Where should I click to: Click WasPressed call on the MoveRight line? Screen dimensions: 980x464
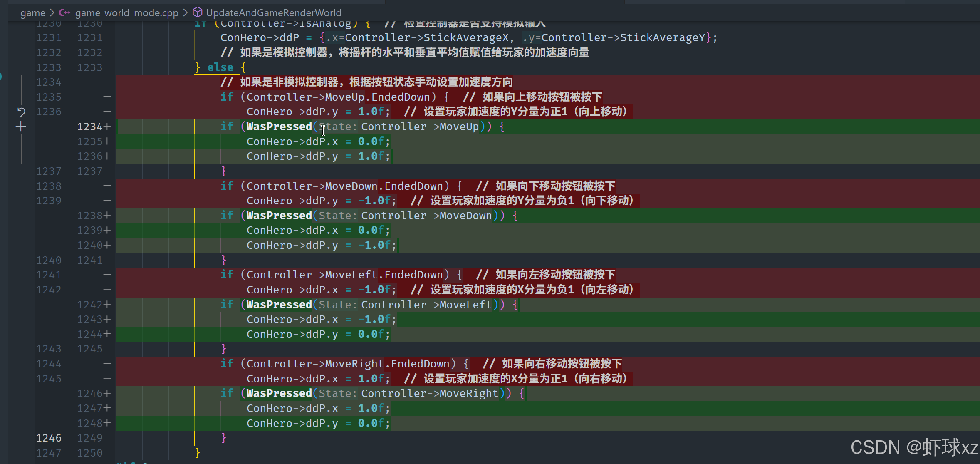click(279, 393)
